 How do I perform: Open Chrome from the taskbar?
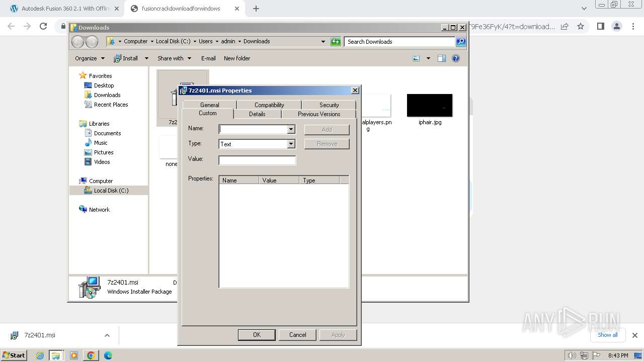(x=91, y=355)
